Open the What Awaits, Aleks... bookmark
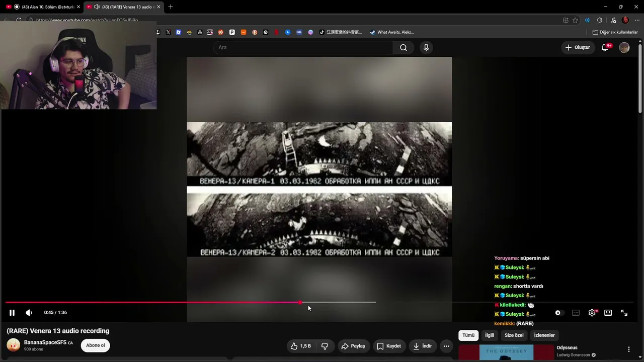The width and height of the screenshot is (644, 362). point(392,32)
